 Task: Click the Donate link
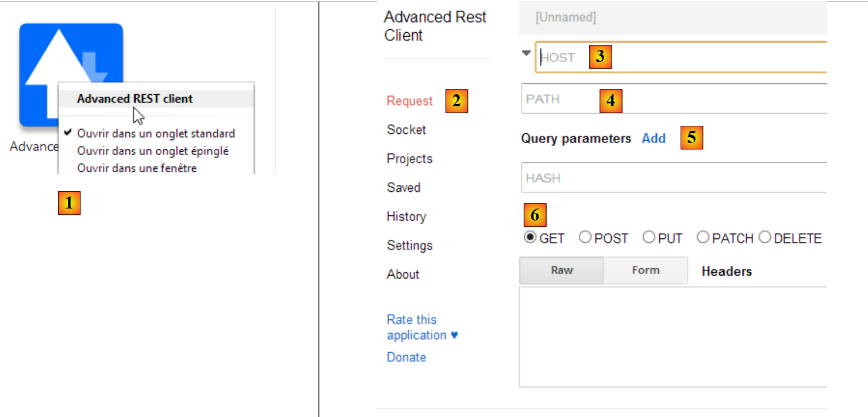coord(406,357)
